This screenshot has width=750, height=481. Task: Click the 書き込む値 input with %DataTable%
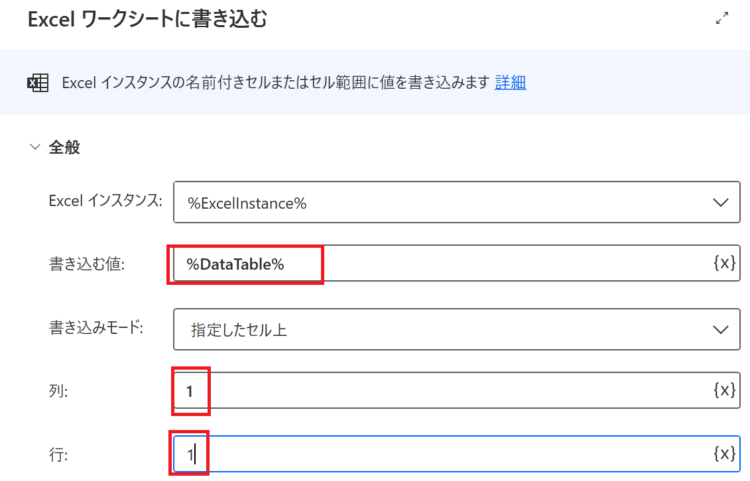click(456, 263)
